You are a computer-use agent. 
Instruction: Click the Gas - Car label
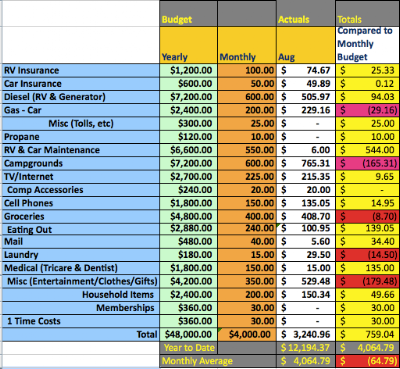click(x=81, y=110)
